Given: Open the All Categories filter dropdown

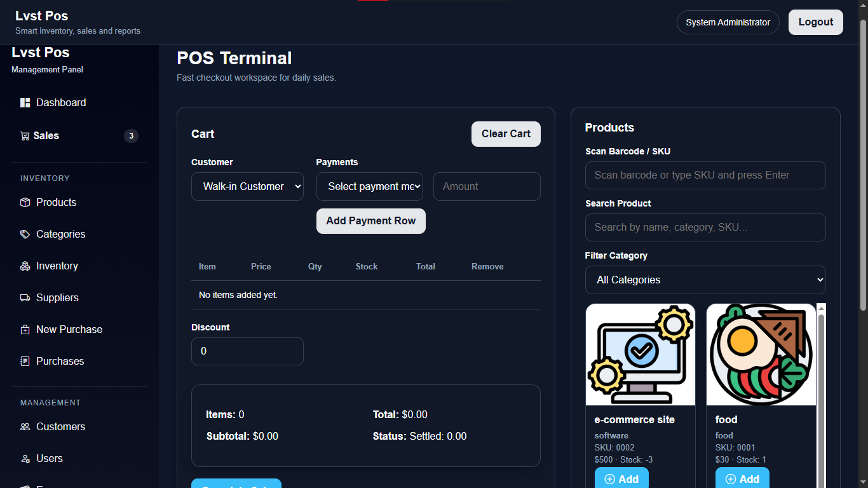Looking at the screenshot, I should coord(705,280).
